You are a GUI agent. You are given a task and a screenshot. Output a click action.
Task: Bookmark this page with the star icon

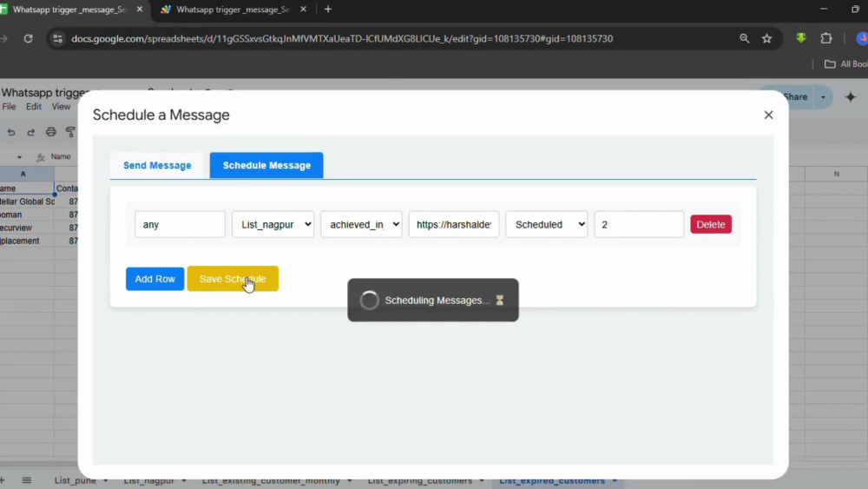pyautogui.click(x=766, y=39)
